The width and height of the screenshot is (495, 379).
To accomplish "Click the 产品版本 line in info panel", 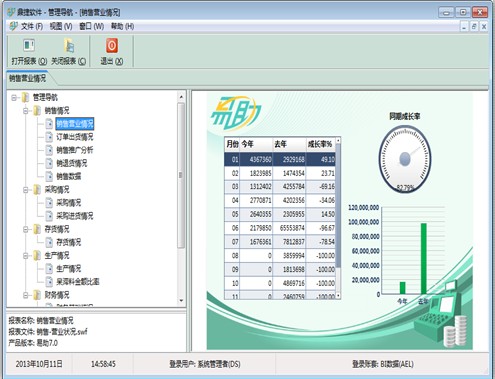I will 33,343.
